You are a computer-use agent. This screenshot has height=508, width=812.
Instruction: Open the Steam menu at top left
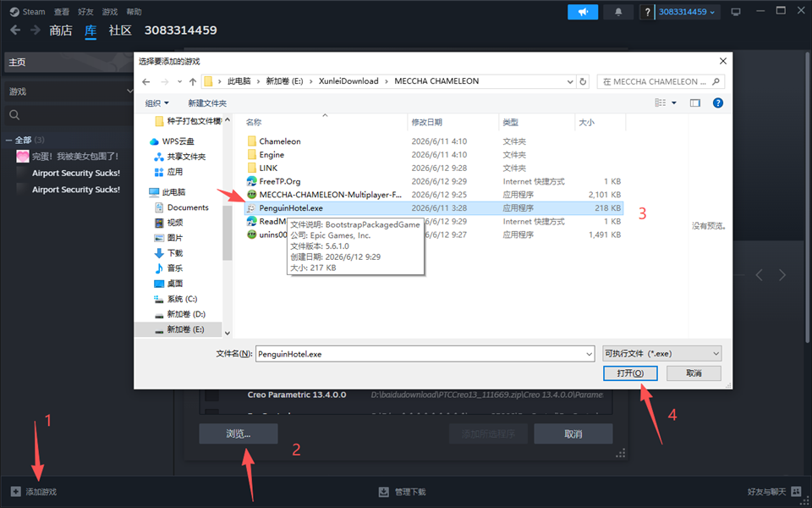[x=28, y=11]
